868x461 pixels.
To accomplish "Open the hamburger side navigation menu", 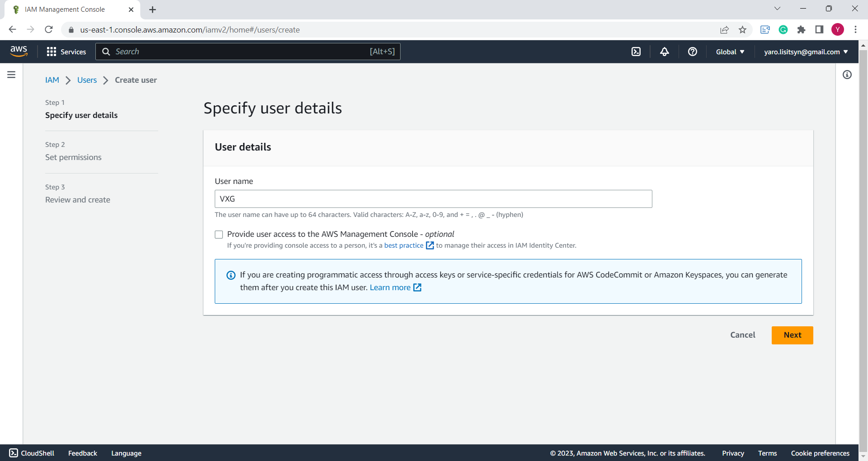I will (11, 75).
